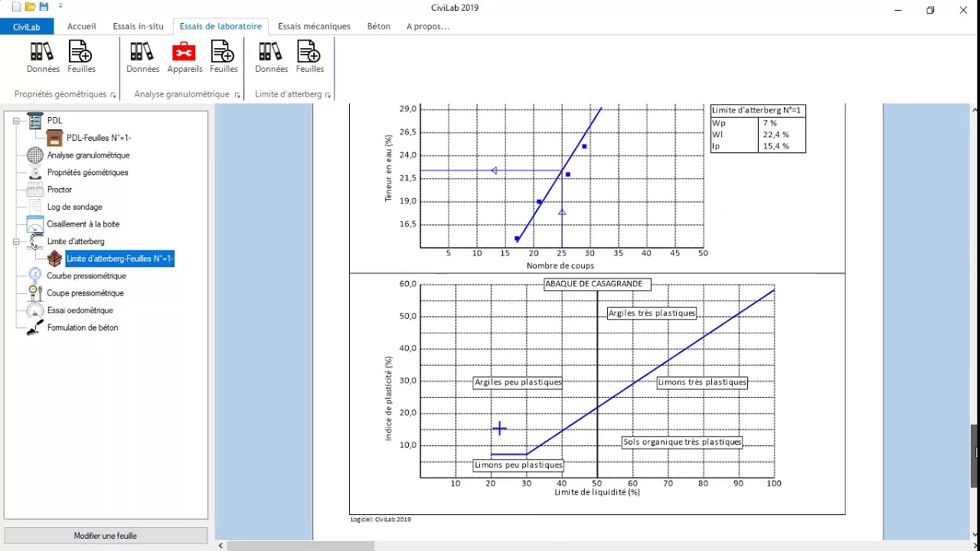The height and width of the screenshot is (551, 980).
Task: Select PDL-Feuilles N°=1- tree item
Action: click(x=99, y=138)
